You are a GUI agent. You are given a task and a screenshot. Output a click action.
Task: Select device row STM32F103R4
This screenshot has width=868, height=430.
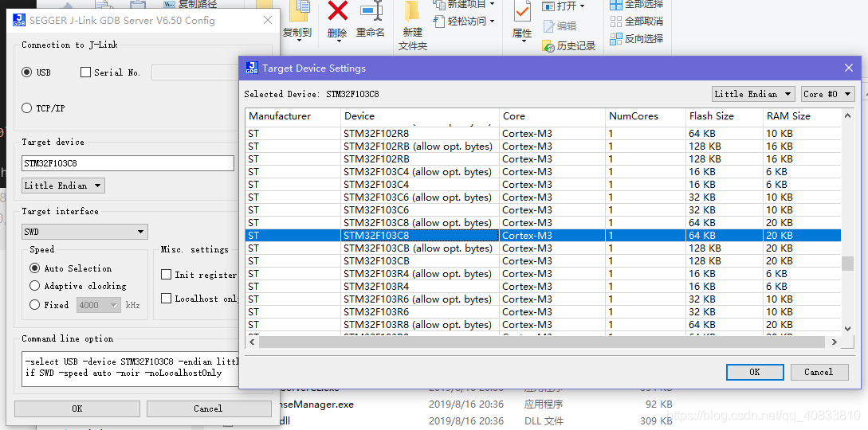(544, 287)
